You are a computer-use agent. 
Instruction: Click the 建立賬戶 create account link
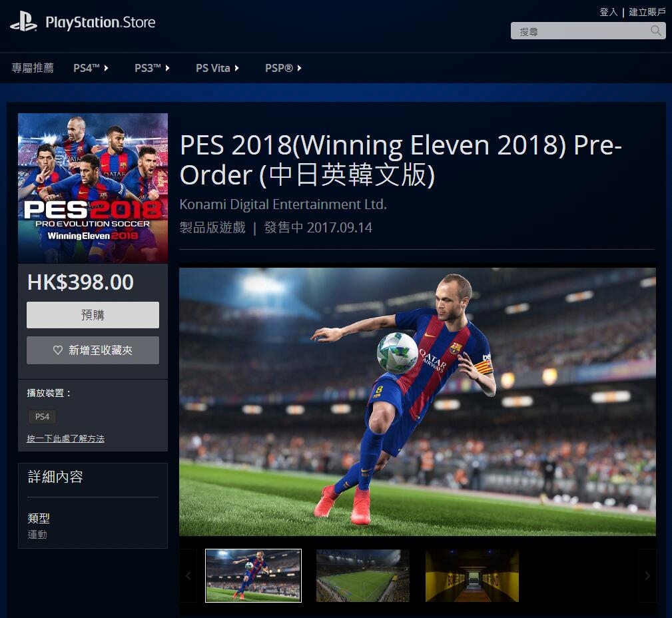[647, 11]
